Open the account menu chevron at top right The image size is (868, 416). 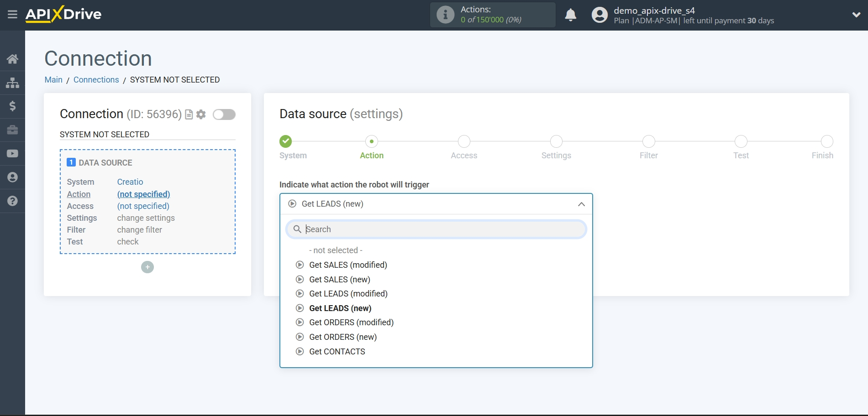tap(856, 15)
